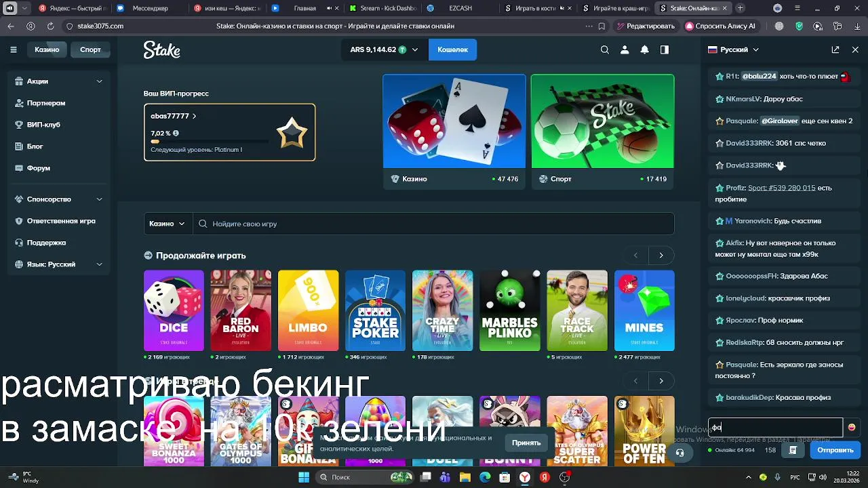This screenshot has height=488, width=868.
Task: Open abas77777 profile chevron
Action: point(194,116)
